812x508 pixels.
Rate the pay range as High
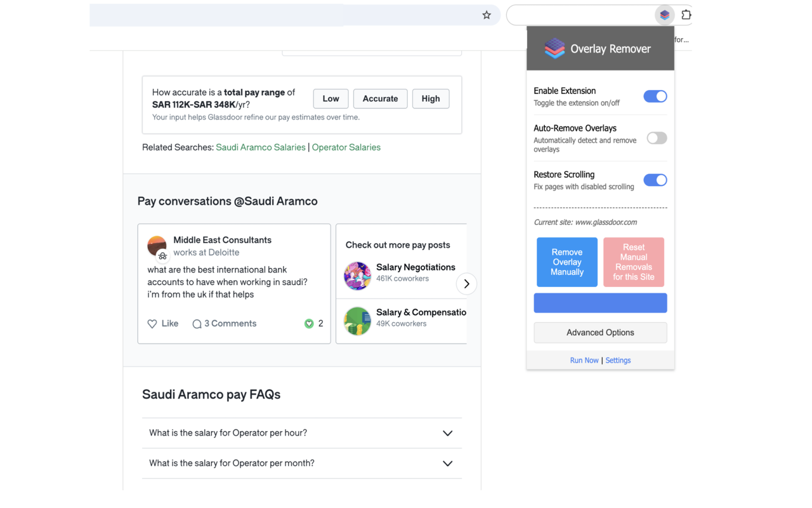[431, 98]
